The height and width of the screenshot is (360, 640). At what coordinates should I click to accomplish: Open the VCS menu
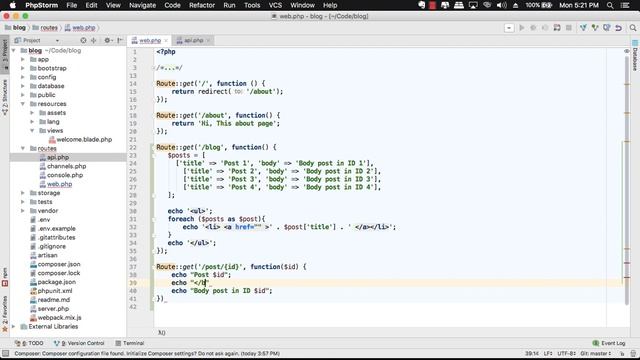pyautogui.click(x=275, y=5)
